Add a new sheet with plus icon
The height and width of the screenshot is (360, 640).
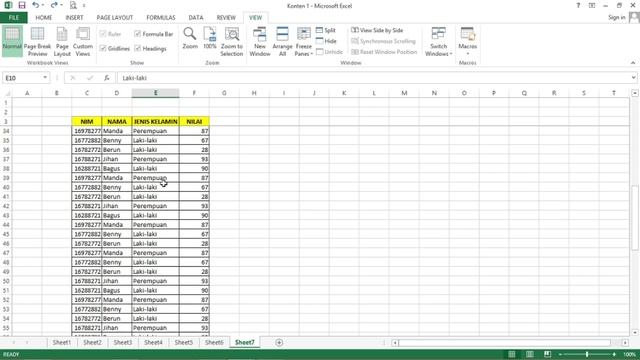[x=279, y=342]
